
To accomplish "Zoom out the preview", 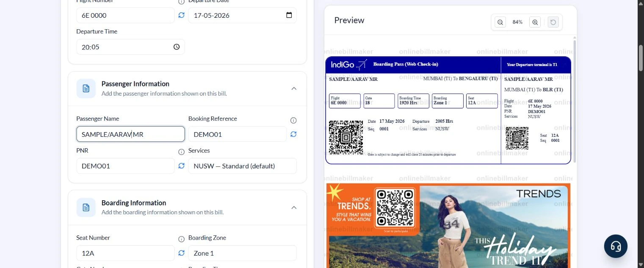I will [500, 22].
